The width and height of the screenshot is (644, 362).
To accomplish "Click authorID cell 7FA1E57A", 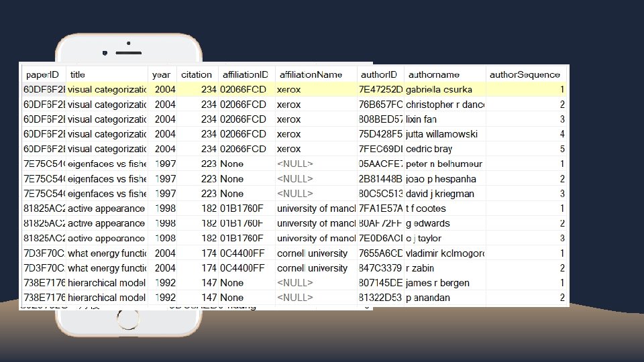I will (381, 208).
